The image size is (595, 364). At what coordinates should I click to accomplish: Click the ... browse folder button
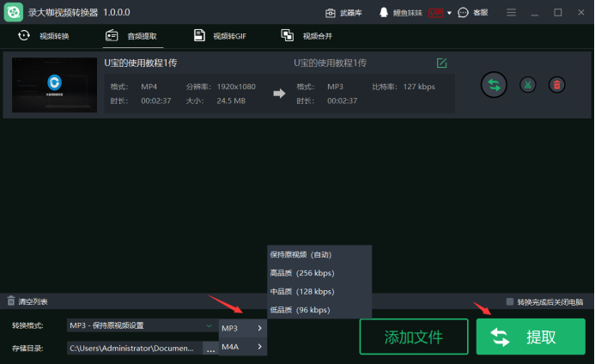(210, 348)
